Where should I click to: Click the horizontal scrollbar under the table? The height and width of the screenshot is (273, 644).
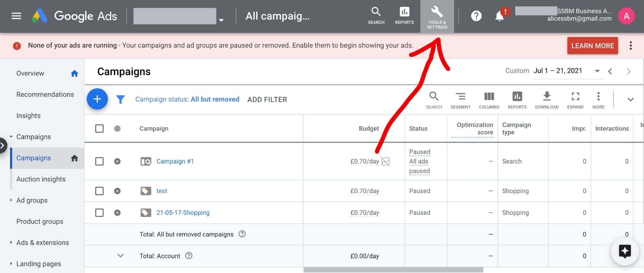pos(393,270)
